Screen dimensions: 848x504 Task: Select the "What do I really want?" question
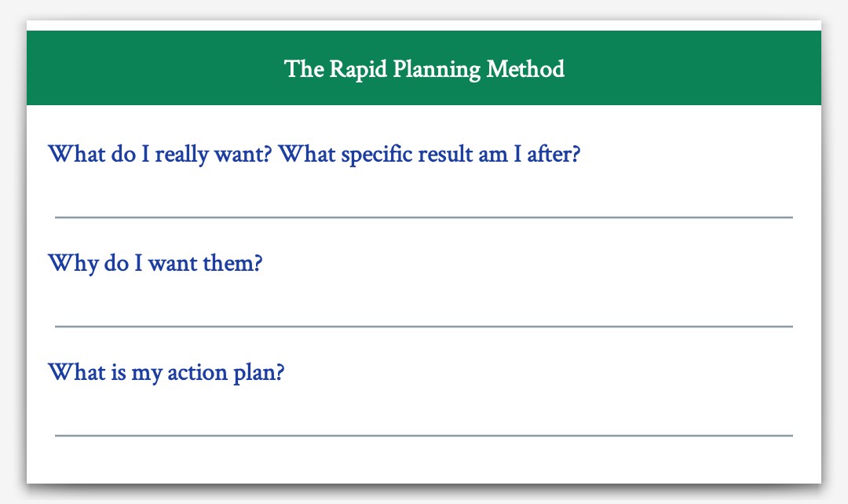pos(159,155)
